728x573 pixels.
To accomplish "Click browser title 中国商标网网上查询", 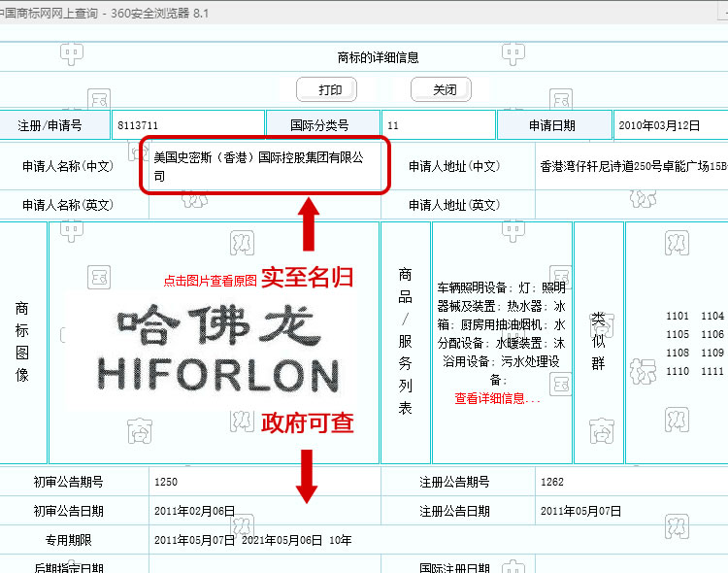I will click(x=49, y=13).
